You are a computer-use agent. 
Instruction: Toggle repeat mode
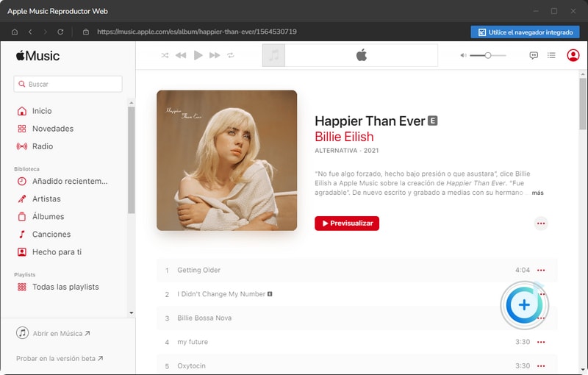click(231, 55)
